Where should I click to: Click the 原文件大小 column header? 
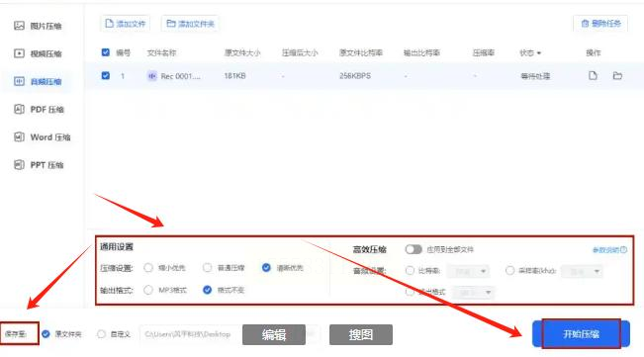pyautogui.click(x=242, y=53)
